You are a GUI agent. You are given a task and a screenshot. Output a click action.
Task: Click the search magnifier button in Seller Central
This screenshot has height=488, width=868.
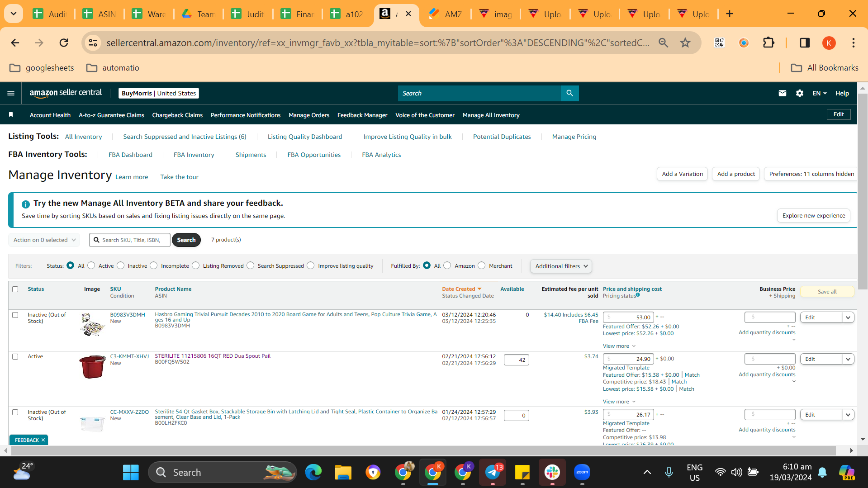[x=569, y=93]
